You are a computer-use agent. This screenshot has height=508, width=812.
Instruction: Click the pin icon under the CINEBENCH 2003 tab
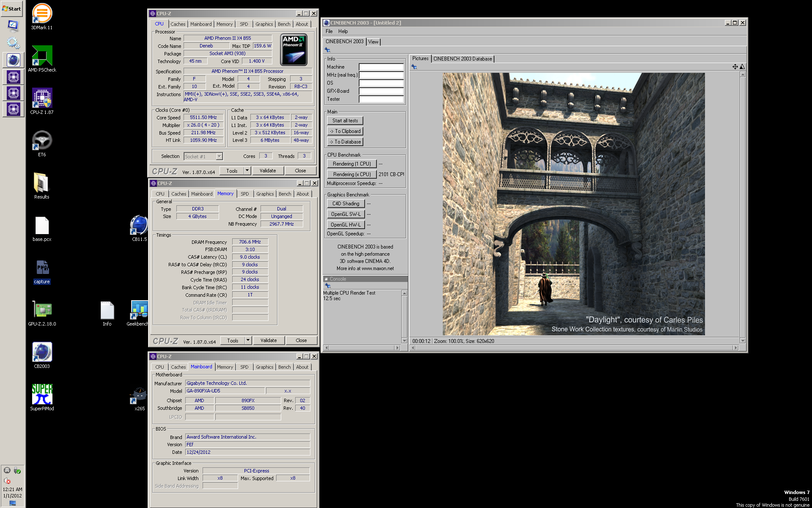pos(327,50)
